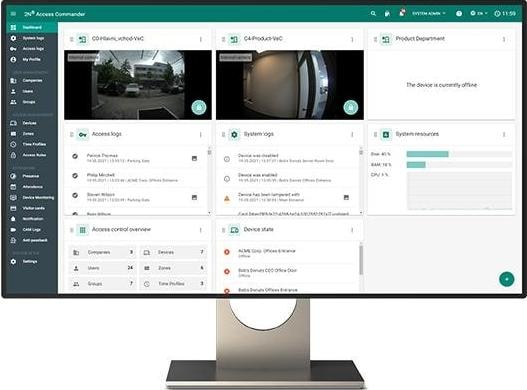
Task: Open three-dot menu of Product Department widget
Action: tap(504, 39)
